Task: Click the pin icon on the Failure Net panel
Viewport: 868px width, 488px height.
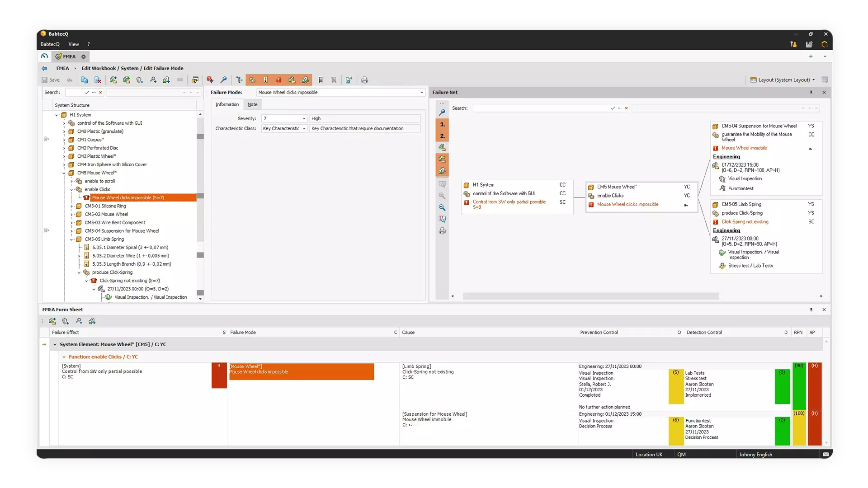Action: point(811,92)
